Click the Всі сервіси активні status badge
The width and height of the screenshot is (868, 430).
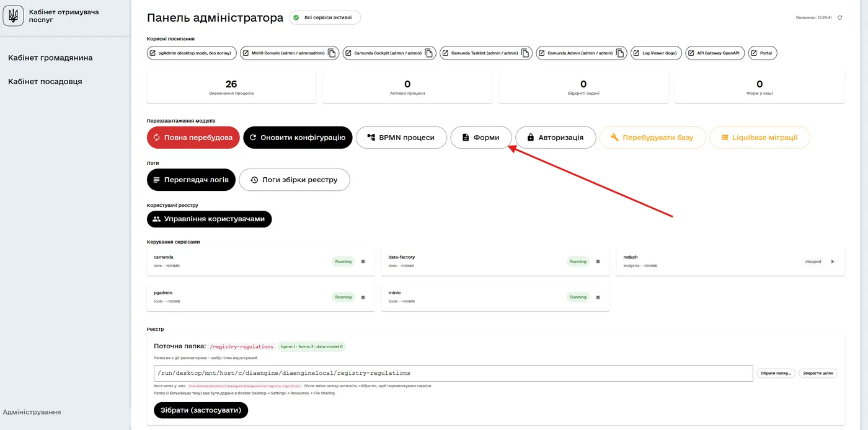point(325,17)
